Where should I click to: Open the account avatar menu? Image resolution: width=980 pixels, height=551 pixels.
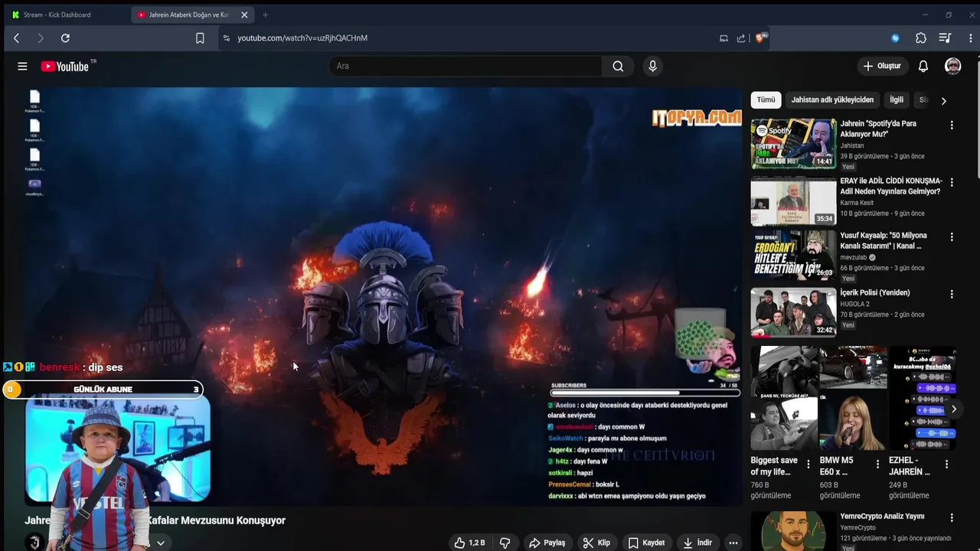[x=952, y=66]
